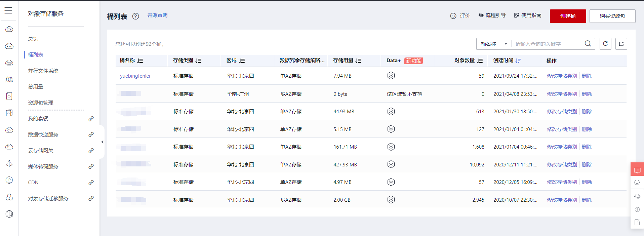Screen dimensions: 644x236
Task: Sort by 桶名称 column header
Action: [140, 61]
